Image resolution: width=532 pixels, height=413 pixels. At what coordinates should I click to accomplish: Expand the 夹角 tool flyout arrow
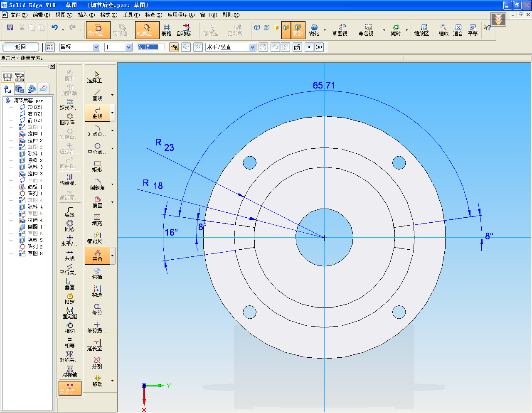tap(112, 256)
